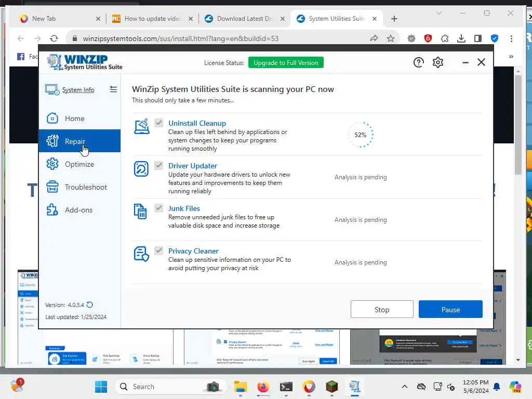Open the Junk Files link
532x399 pixels.
coord(184,208)
